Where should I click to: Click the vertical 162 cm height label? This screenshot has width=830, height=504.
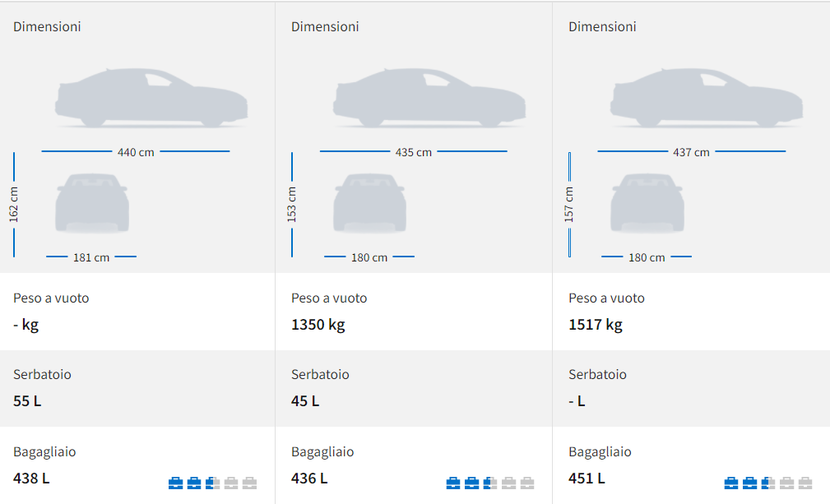[x=14, y=205]
